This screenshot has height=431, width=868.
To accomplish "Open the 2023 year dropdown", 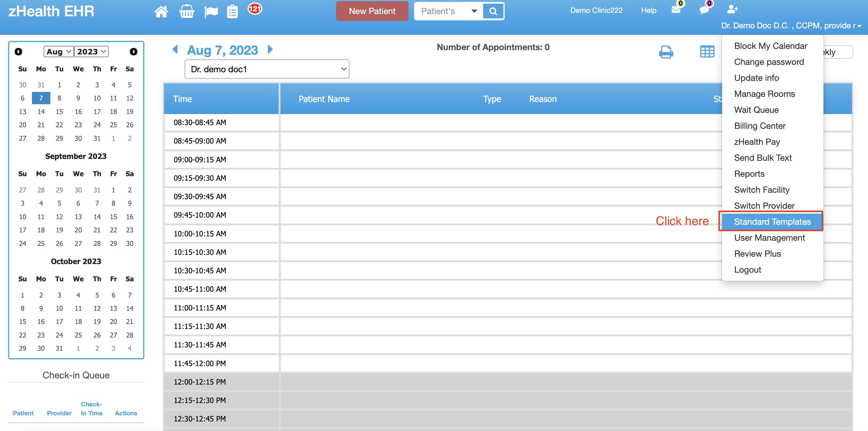I will point(91,52).
